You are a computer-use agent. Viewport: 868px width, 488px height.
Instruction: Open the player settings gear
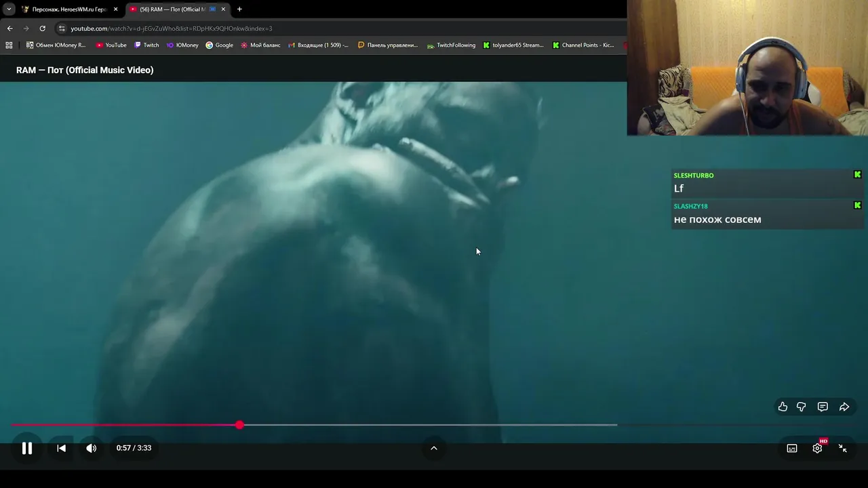tap(817, 448)
